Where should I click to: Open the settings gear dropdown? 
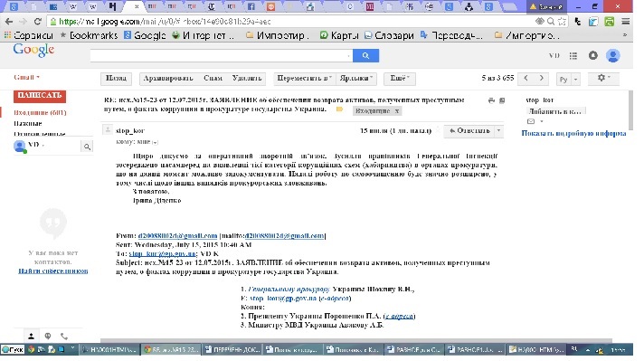coord(603,78)
